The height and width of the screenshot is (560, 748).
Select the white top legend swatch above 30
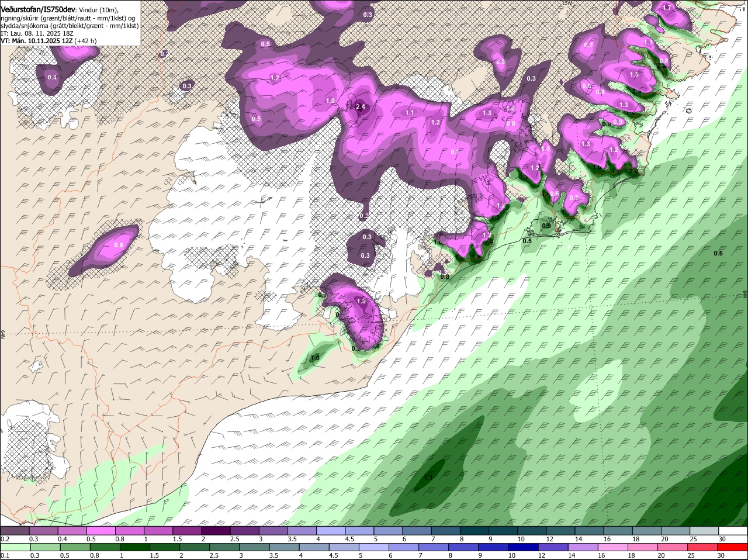(733, 531)
